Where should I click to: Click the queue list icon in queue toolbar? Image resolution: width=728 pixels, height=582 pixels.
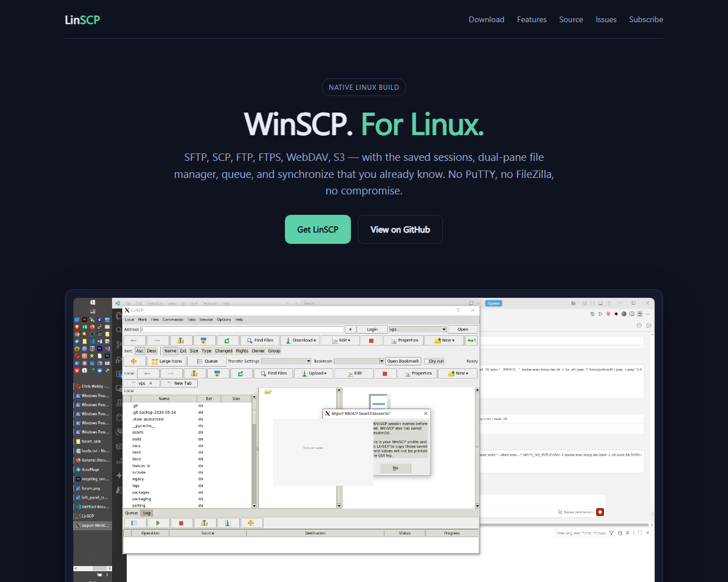pos(135,523)
